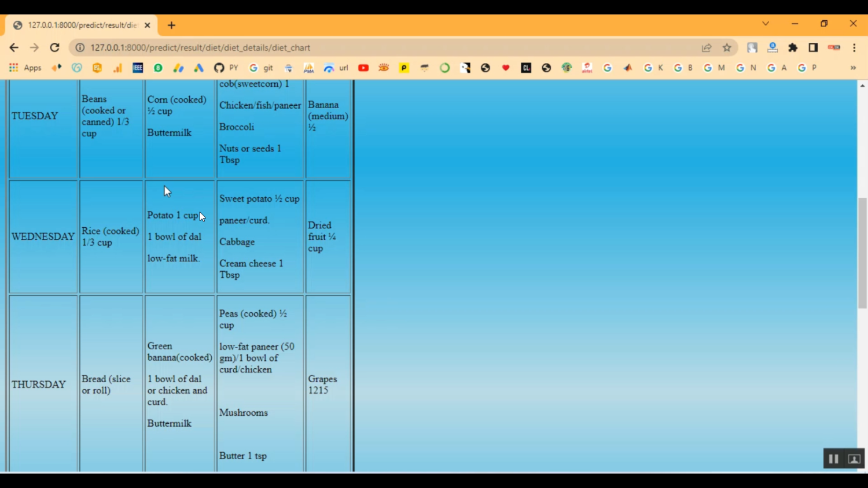This screenshot has width=868, height=488.
Task: Open the red heart bookmark
Action: [x=506, y=68]
